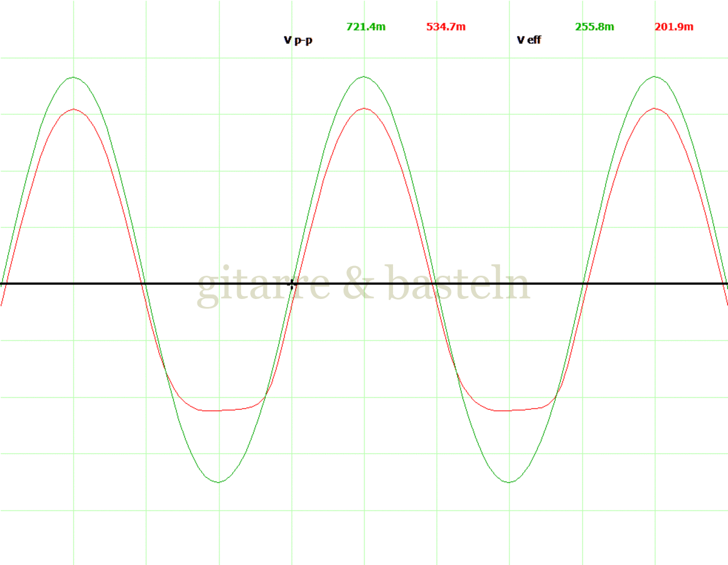Click the rightmost red waveform peak
The image size is (728, 565).
[x=655, y=109]
